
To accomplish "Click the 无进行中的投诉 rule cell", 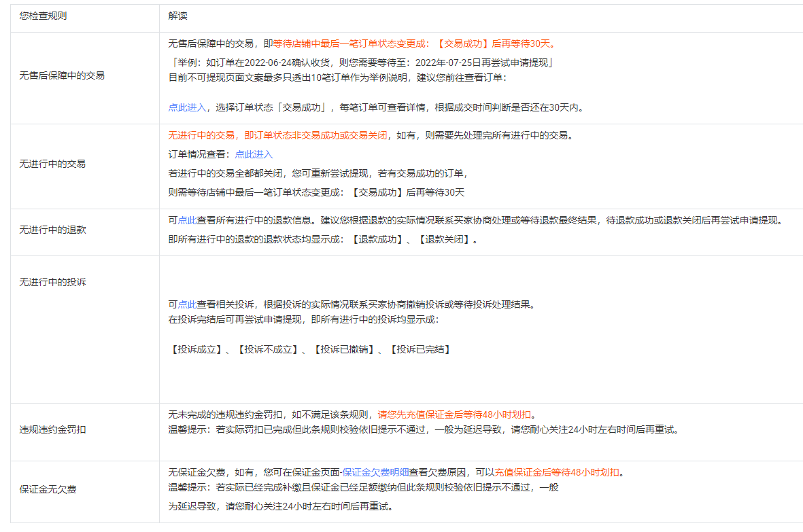I will click(x=52, y=281).
